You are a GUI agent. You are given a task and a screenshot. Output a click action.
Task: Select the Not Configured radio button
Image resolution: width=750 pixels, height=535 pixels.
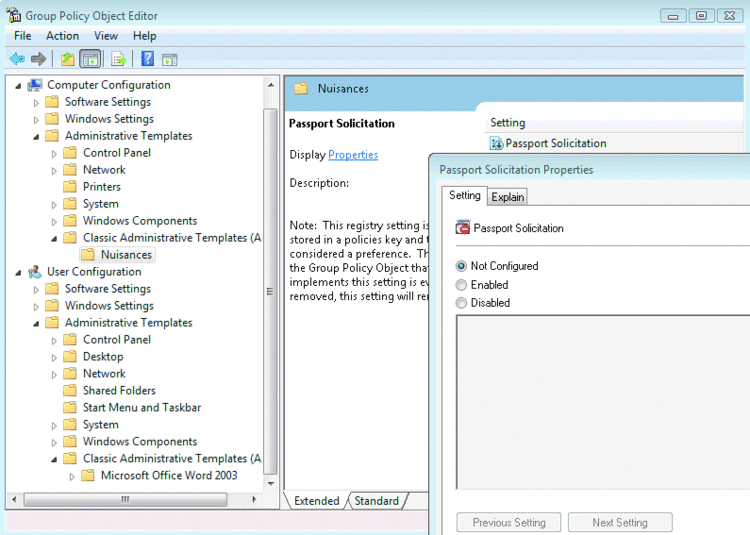click(x=461, y=266)
